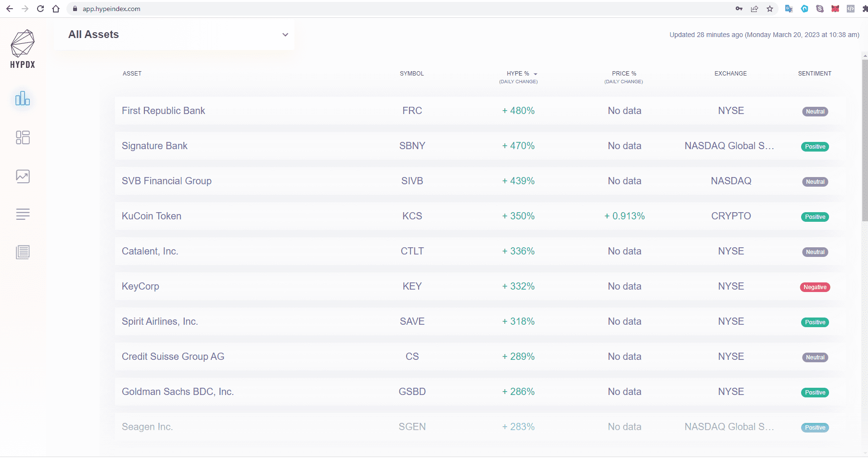Open the KuCoin Token asset row
The image size is (868, 458).
(479, 216)
